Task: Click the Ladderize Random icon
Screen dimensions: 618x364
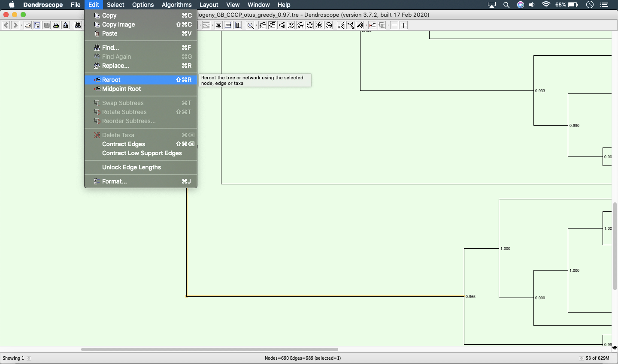Action: pos(360,25)
